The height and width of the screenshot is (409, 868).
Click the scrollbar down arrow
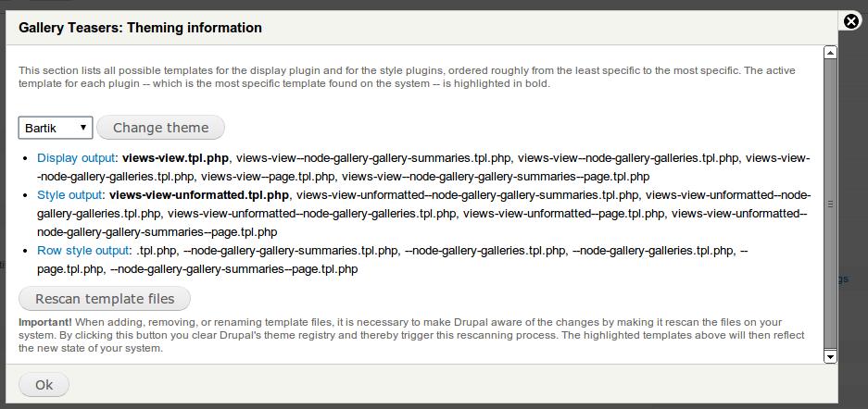click(x=830, y=356)
